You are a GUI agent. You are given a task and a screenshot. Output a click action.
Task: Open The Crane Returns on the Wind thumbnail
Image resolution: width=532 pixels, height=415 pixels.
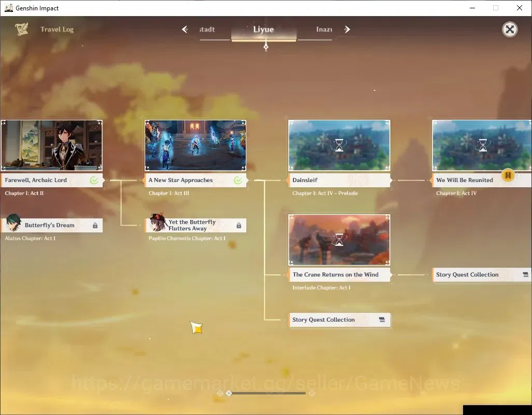pyautogui.click(x=339, y=240)
